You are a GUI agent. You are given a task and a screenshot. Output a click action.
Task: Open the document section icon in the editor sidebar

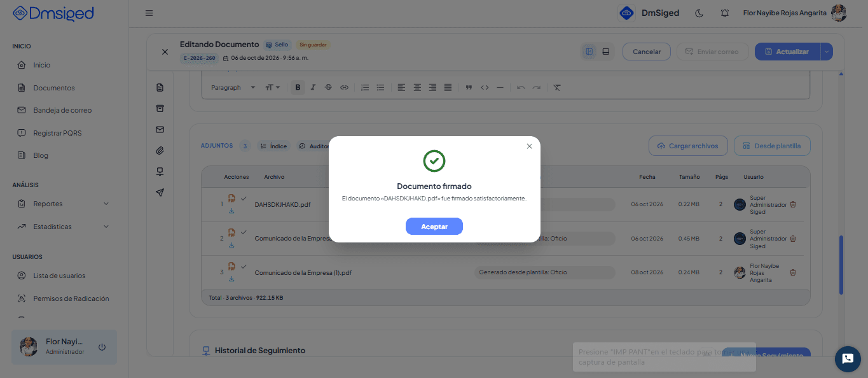pos(160,87)
